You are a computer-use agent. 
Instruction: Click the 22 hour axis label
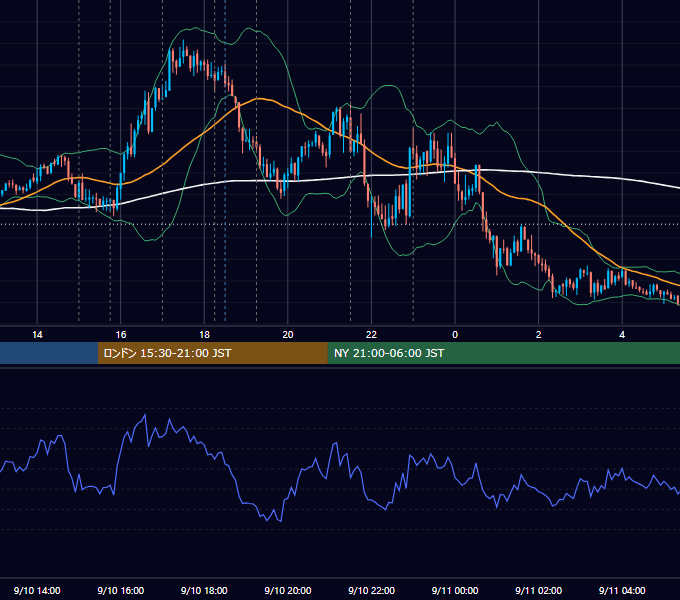(371, 335)
